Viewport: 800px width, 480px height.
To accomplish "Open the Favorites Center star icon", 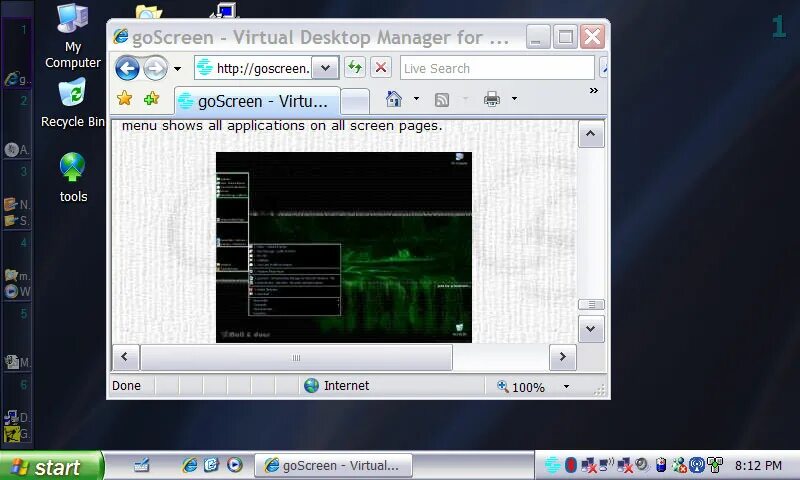I will (x=124, y=98).
